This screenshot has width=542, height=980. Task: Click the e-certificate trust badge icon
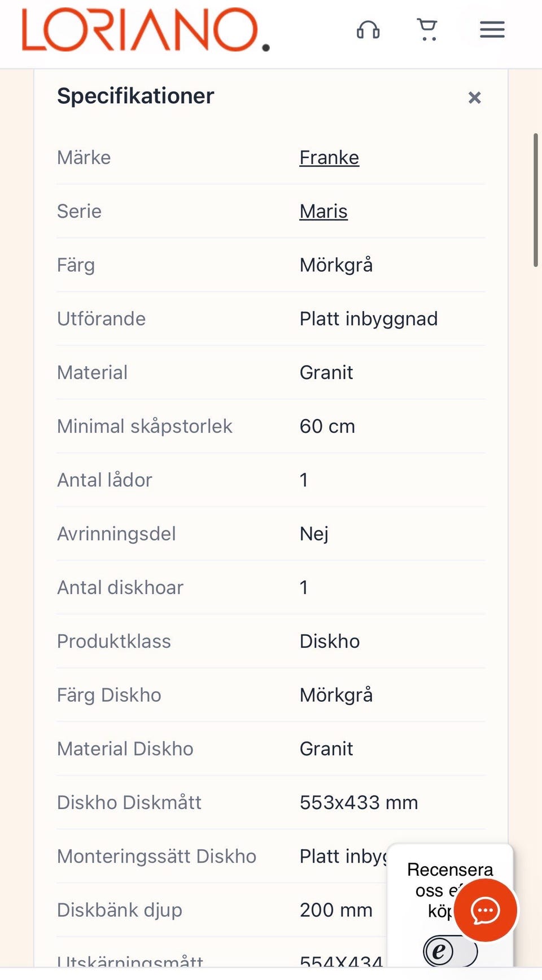451,951
